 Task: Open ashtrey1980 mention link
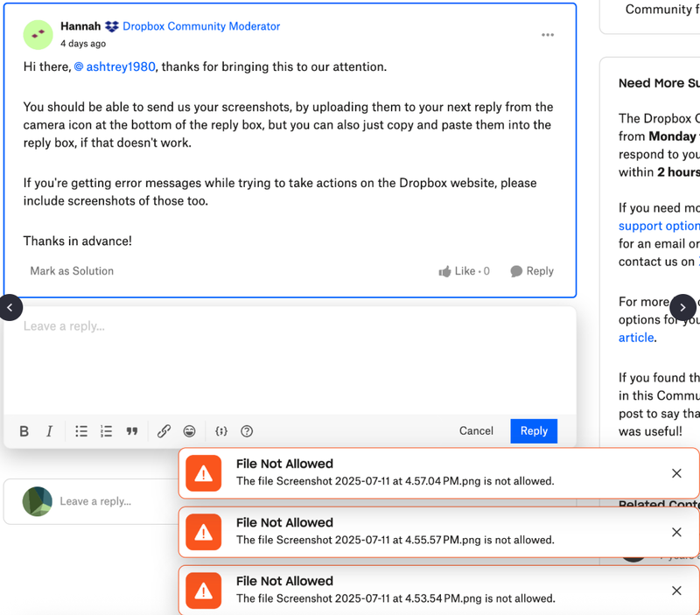tap(115, 67)
